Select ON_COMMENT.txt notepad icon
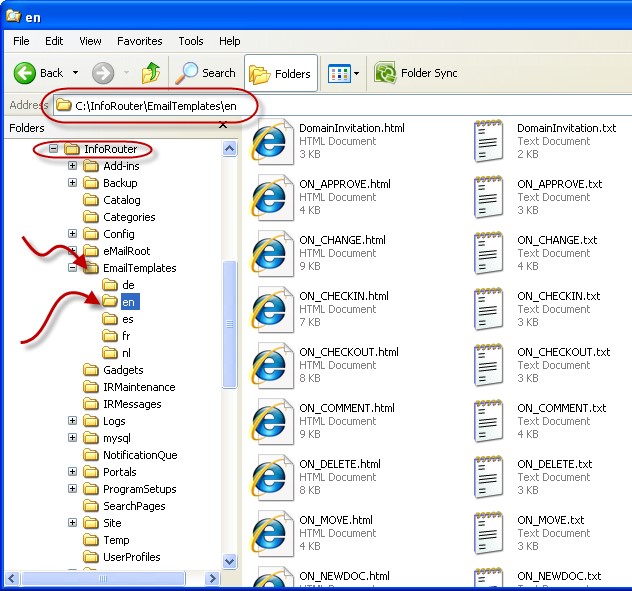 [489, 421]
